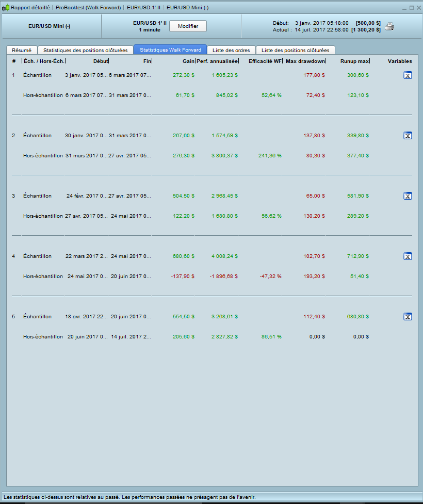423x504 pixels.
Task: Select negative gain -137,90 $
Action: click(x=183, y=277)
